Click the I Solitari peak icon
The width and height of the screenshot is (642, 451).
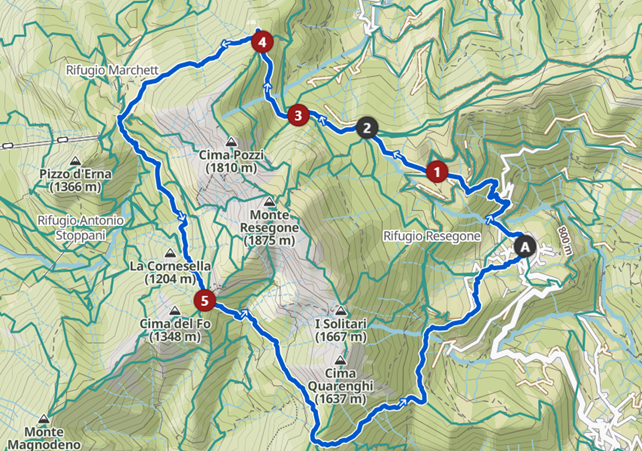(x=341, y=311)
